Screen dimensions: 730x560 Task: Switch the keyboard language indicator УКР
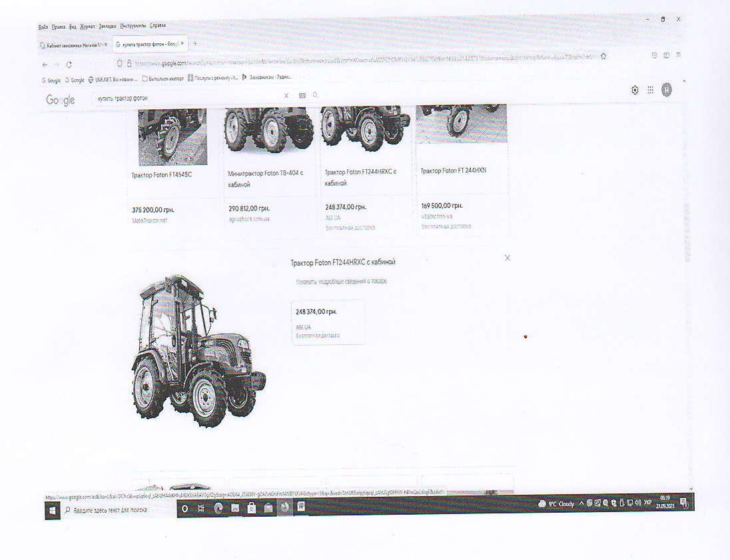(647, 503)
